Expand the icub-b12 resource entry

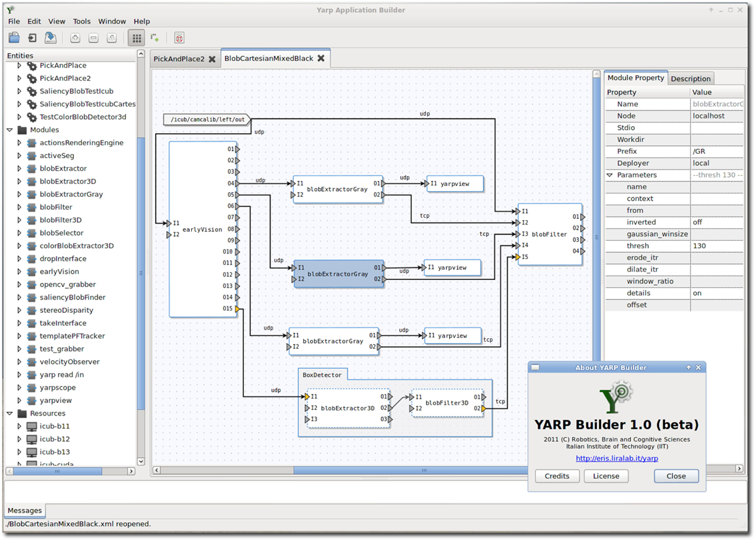pyautogui.click(x=20, y=439)
